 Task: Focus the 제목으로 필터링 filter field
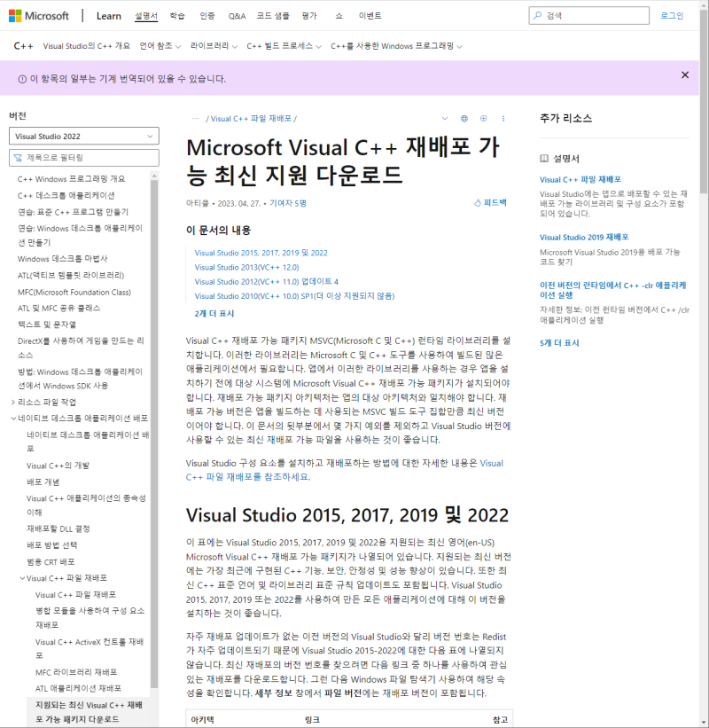(84, 158)
